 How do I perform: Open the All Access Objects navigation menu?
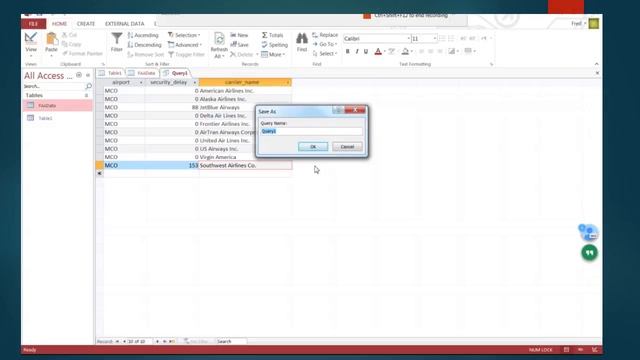click(x=79, y=75)
